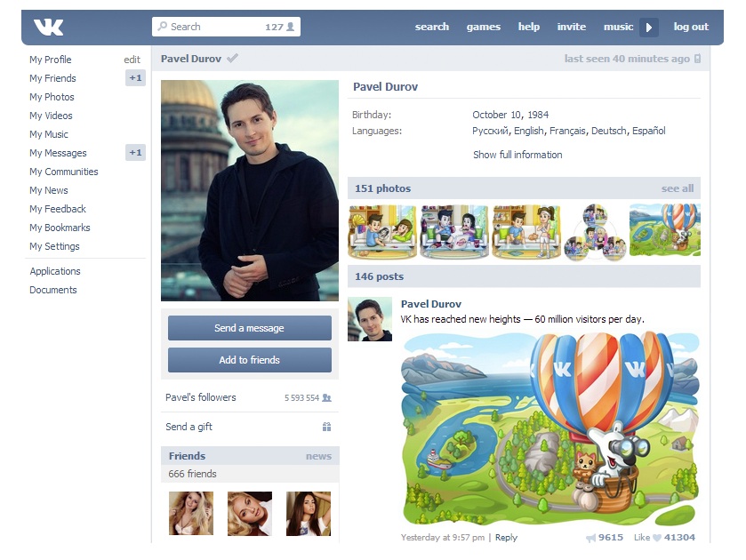Open My Feedback in sidebar
Image resolution: width=746 pixels, height=560 pixels.
(58, 209)
